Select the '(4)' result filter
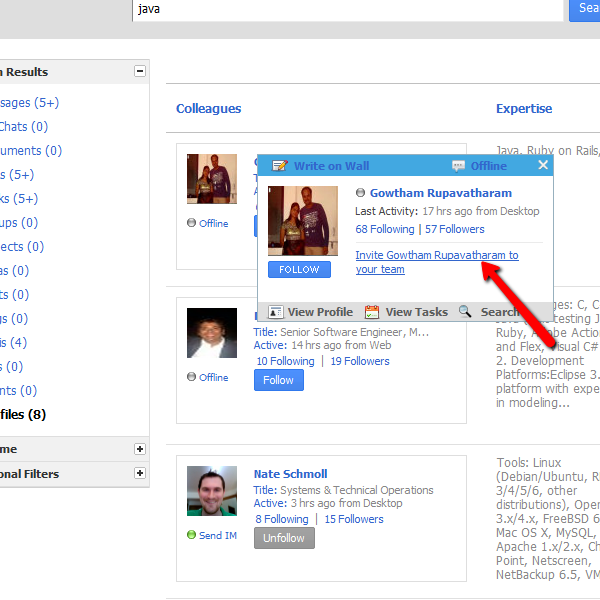This screenshot has width=600, height=600. click(13, 342)
